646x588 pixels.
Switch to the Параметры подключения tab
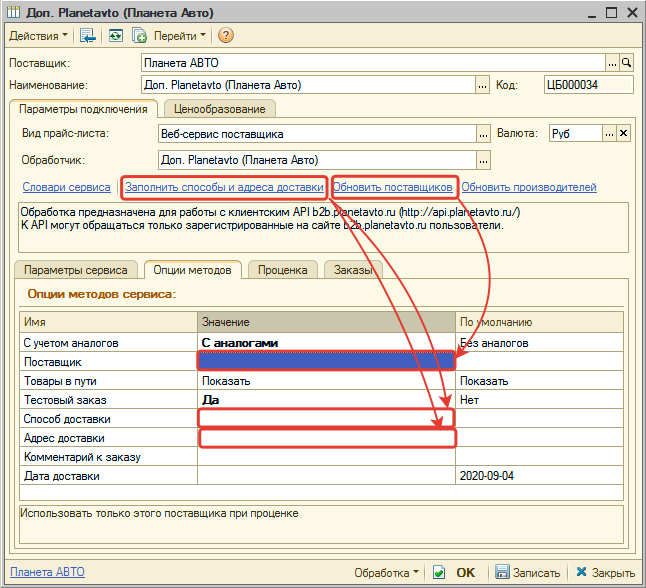[x=83, y=109]
